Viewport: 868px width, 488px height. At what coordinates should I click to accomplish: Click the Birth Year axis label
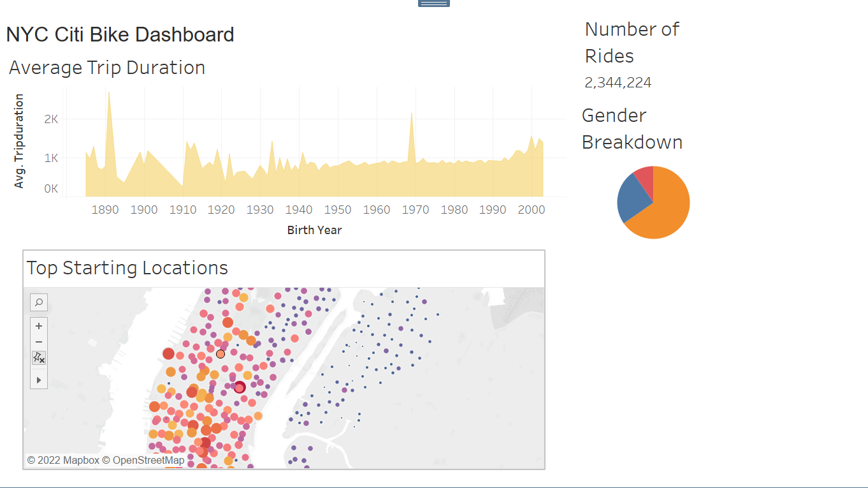314,230
